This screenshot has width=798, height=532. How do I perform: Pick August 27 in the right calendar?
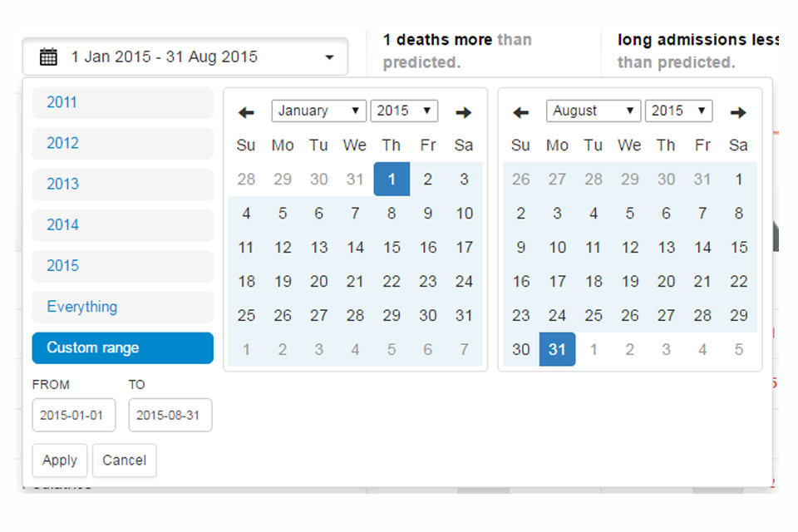[666, 316]
